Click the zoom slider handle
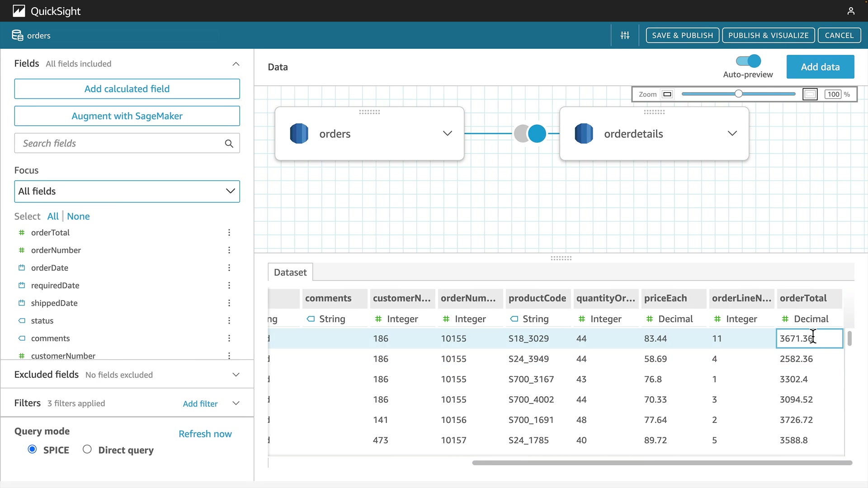The height and width of the screenshot is (488, 868). point(738,94)
